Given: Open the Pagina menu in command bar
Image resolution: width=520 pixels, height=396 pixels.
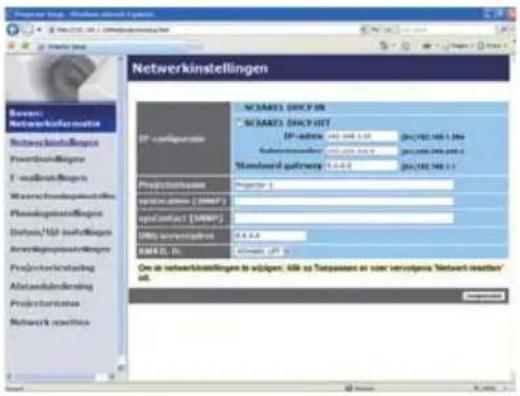Looking at the screenshot, I should pos(459,46).
